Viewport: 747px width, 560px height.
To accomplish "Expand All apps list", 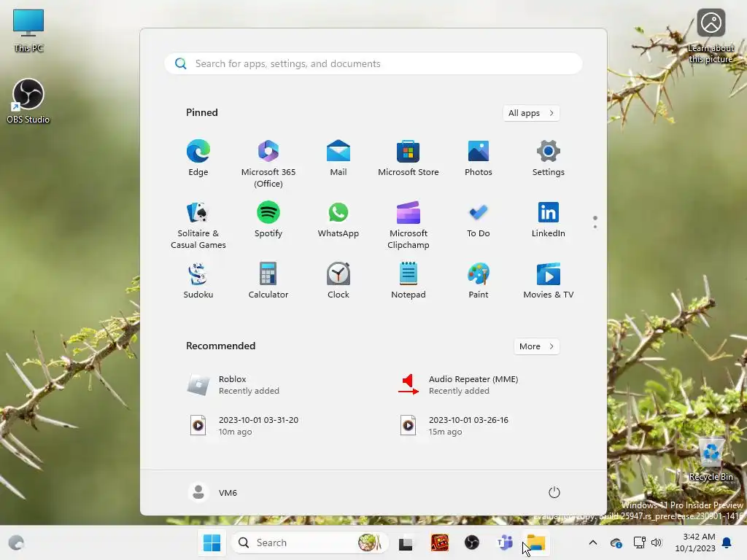I will tap(531, 113).
